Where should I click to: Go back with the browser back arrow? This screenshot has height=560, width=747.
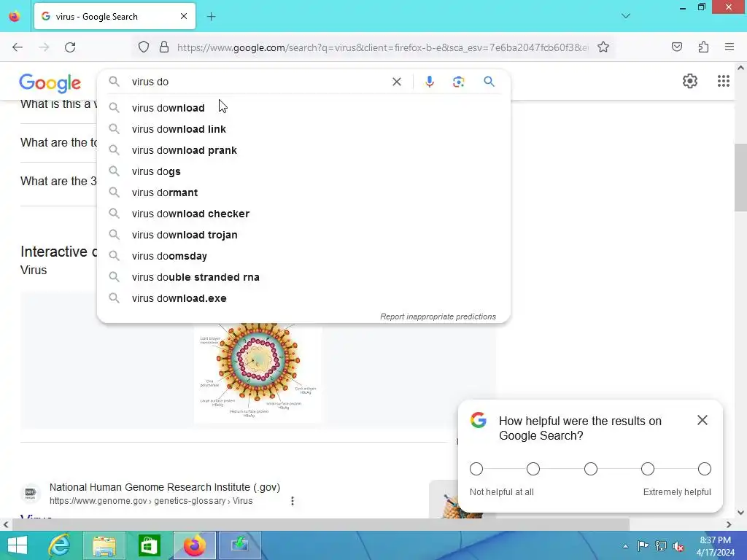point(18,47)
